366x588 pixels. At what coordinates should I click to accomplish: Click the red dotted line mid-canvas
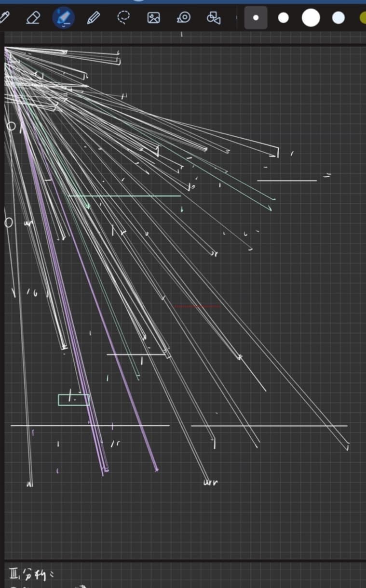(197, 306)
